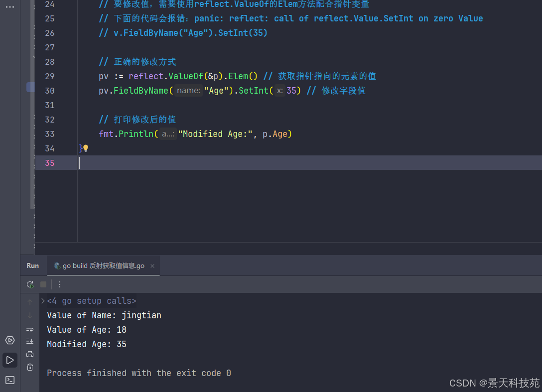Toggle the Run tool window button
Image resolution: width=542 pixels, height=392 pixels.
[10, 360]
